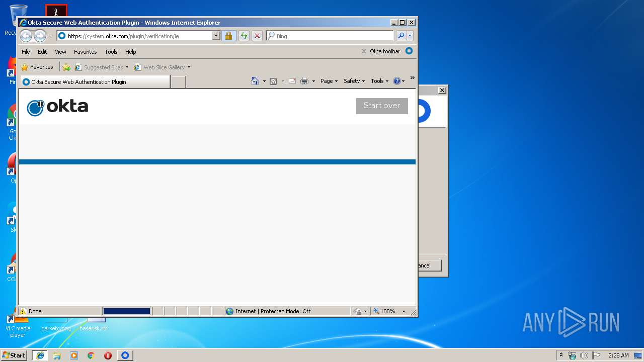
Task: Open the Windows Start button
Action: coord(14,355)
